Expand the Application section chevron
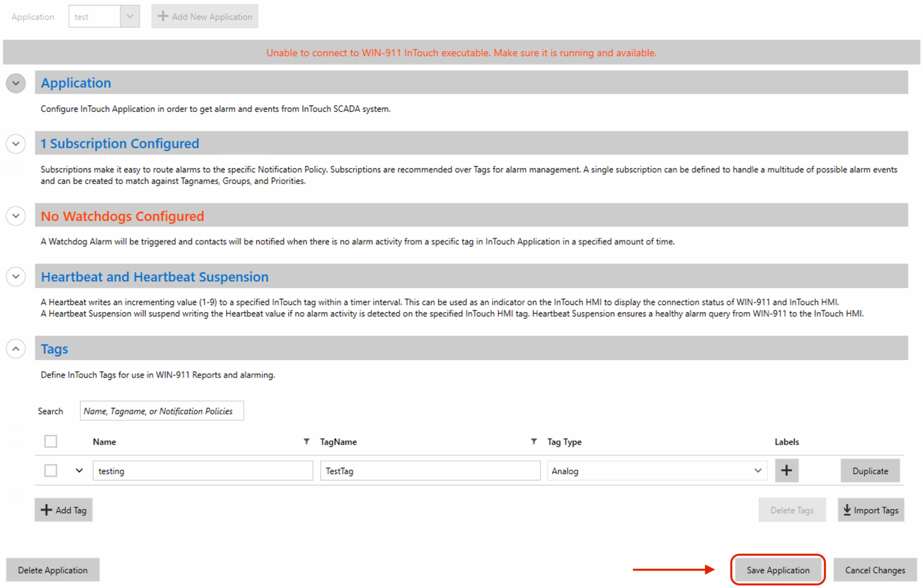The image size is (923, 588). (16, 83)
